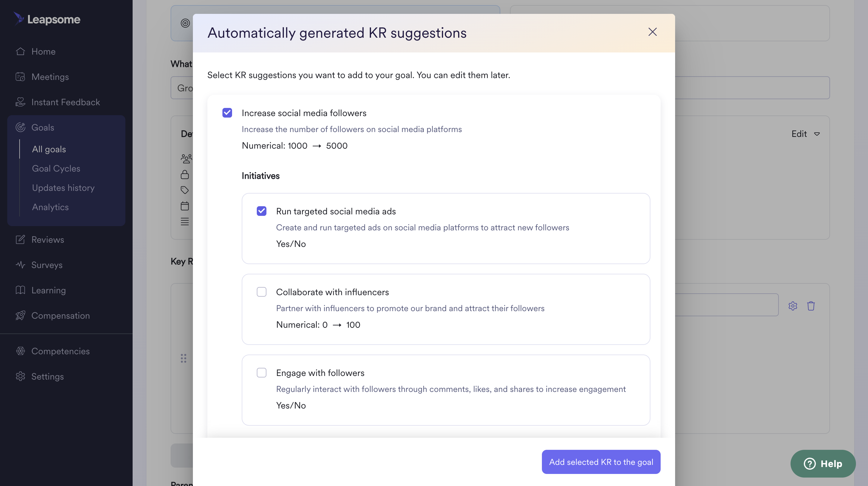Click Add selected KR to the goal
This screenshot has width=868, height=486.
601,462
